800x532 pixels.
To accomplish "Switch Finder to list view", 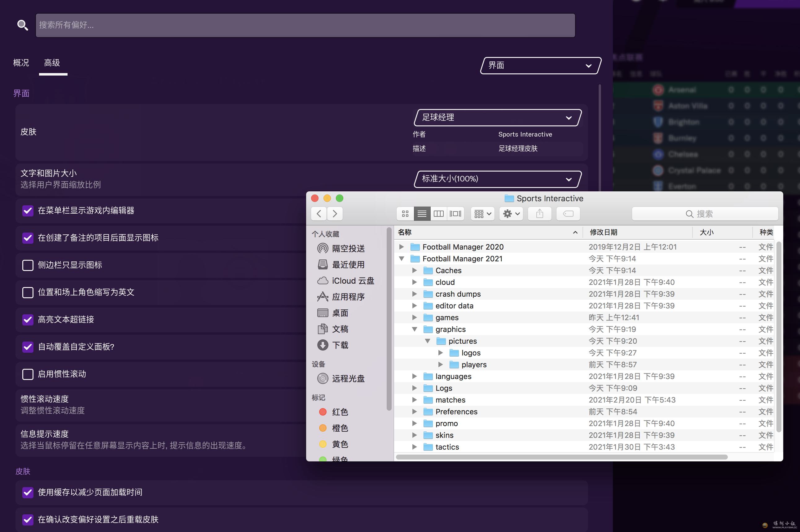I will [x=422, y=214].
